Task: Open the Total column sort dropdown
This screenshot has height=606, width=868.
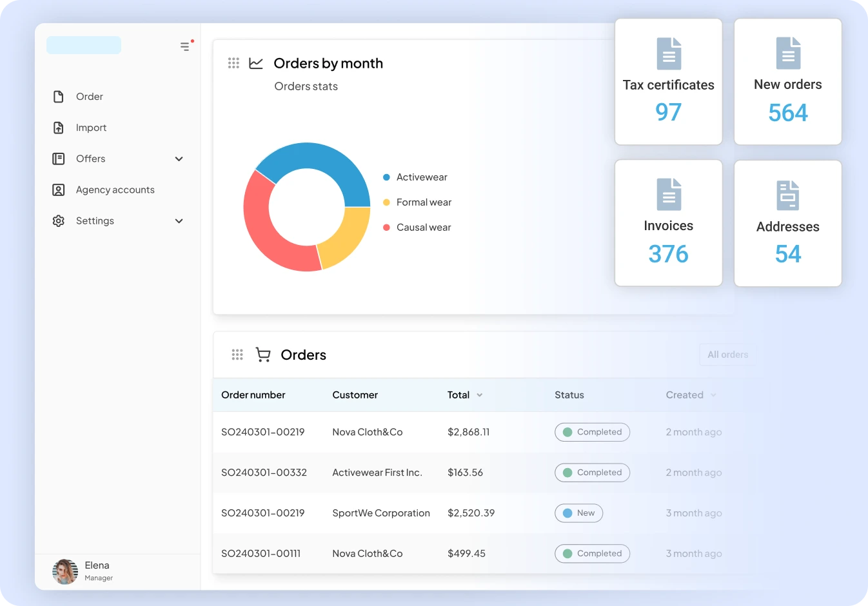Action: click(479, 395)
